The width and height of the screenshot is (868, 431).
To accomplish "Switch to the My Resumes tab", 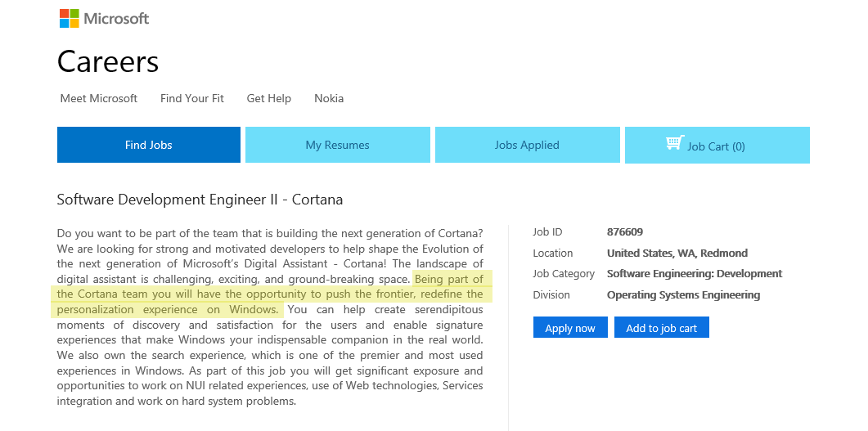I will 338,145.
